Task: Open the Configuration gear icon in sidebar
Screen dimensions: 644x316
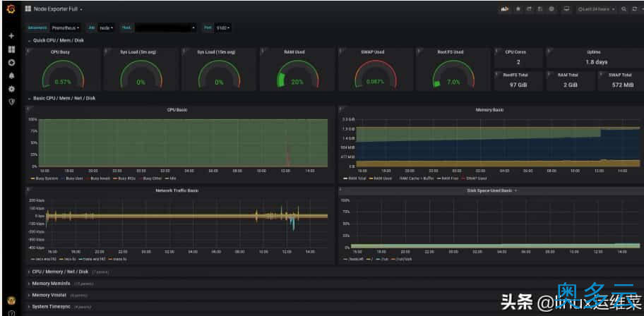Action: tap(11, 89)
